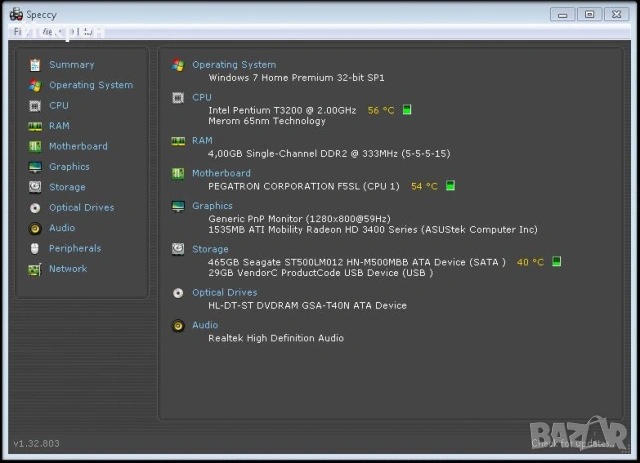Image resolution: width=640 pixels, height=463 pixels.
Task: Go to Graphics section in sidebar
Action: (x=69, y=167)
